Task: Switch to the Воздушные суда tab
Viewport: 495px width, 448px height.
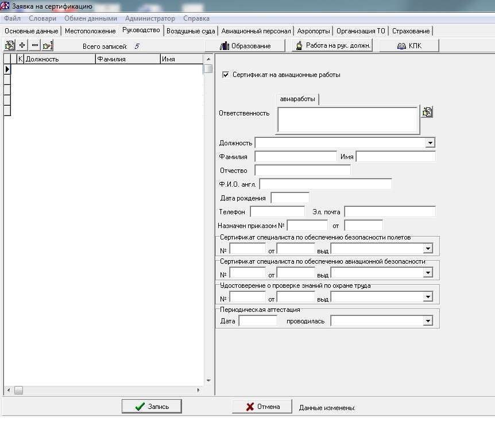Action: point(190,31)
